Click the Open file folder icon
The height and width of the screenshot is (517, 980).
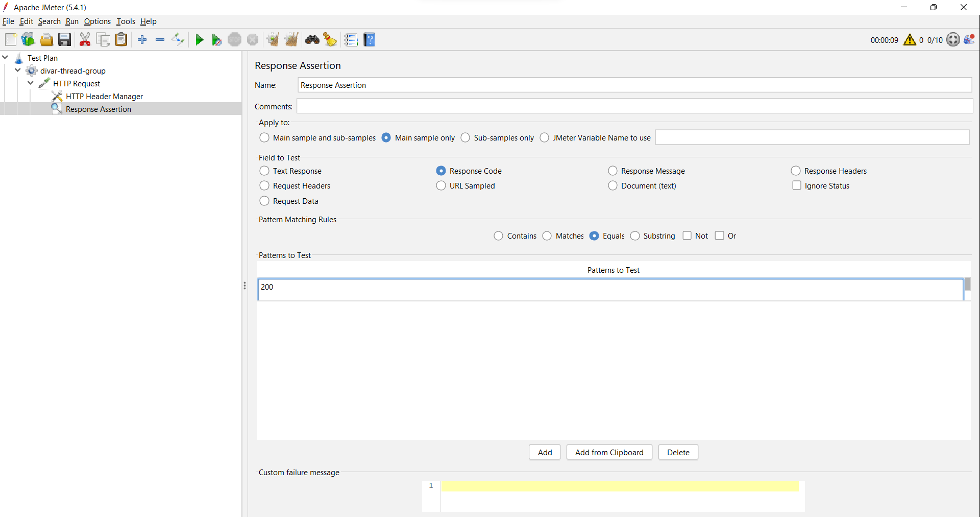(x=46, y=40)
